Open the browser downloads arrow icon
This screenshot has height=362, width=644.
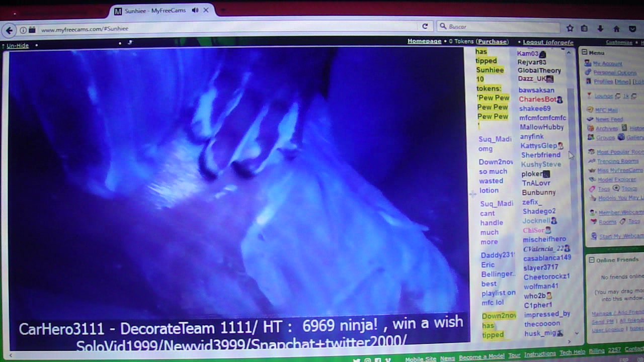(600, 29)
